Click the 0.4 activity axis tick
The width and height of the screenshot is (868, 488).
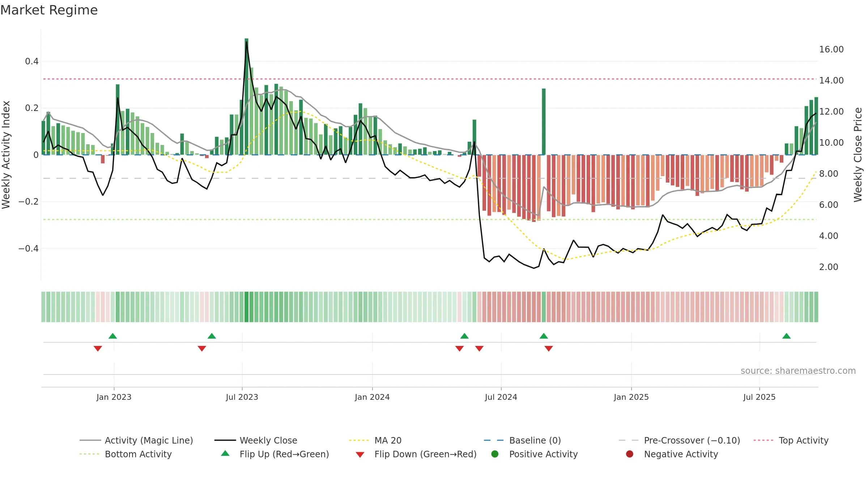tap(32, 61)
